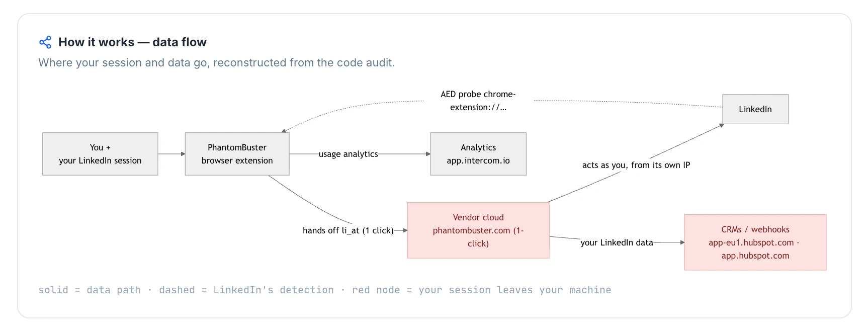Click the 'acts as you, from its own IP' label
This screenshot has width=868, height=332.
(x=636, y=165)
